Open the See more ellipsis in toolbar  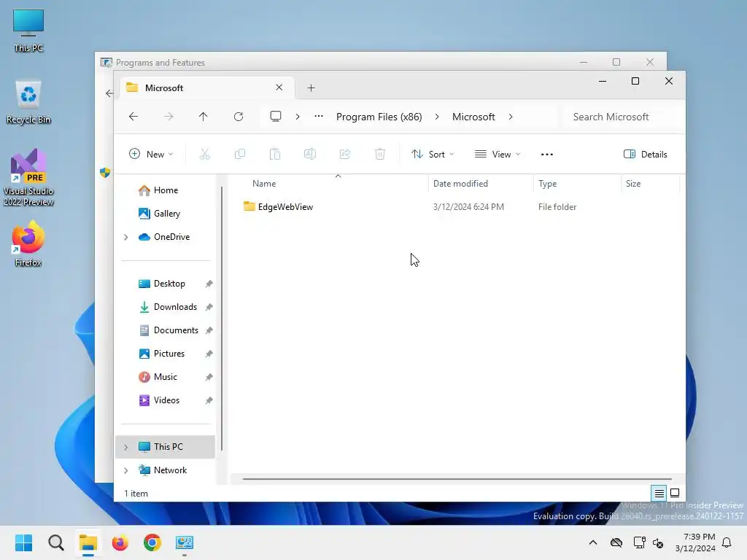(x=547, y=155)
